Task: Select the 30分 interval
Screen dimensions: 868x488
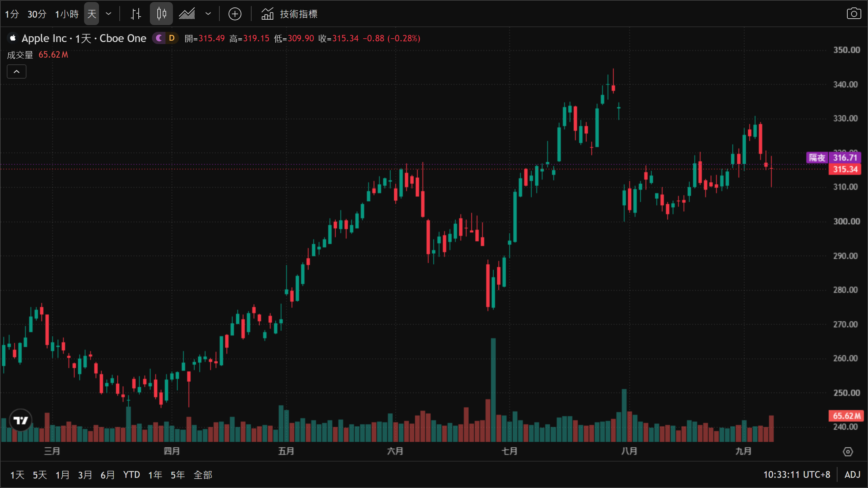Action: 37,14
